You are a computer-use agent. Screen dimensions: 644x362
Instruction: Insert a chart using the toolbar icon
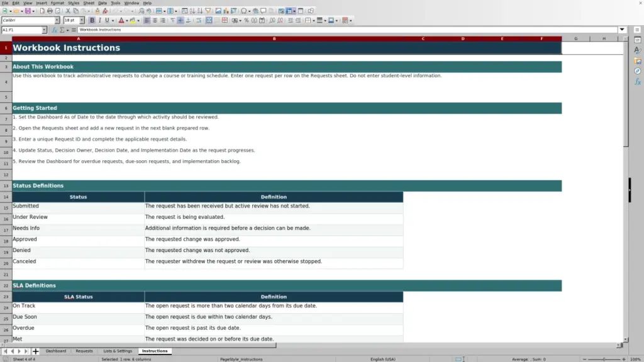click(x=226, y=11)
